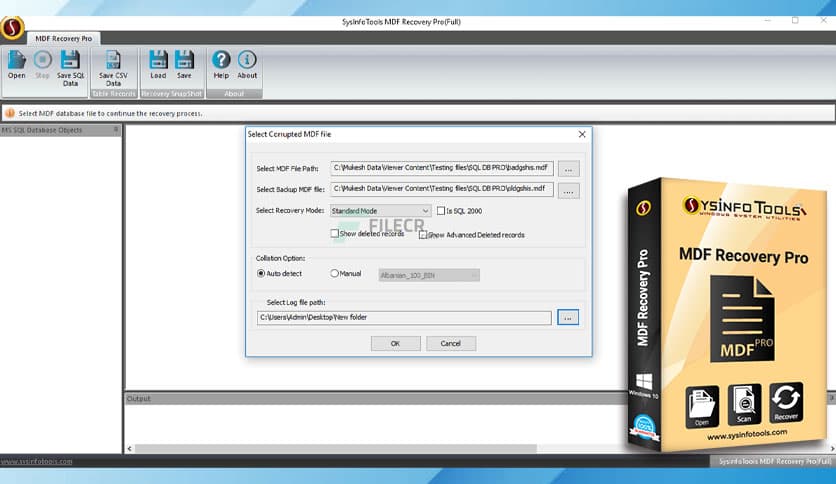Cancel the Select Corrupted MDF dialog
Viewport: 836px width, 484px height.
[451, 343]
